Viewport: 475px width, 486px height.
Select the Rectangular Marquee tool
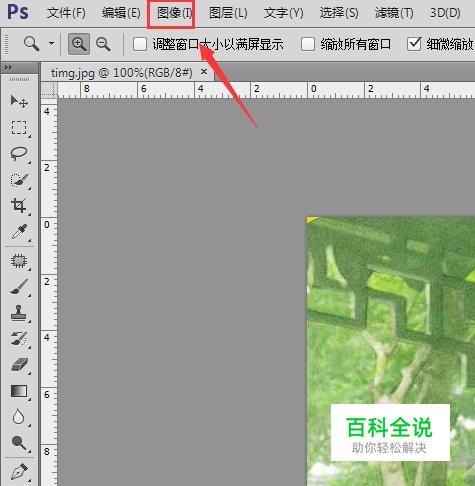(x=19, y=127)
